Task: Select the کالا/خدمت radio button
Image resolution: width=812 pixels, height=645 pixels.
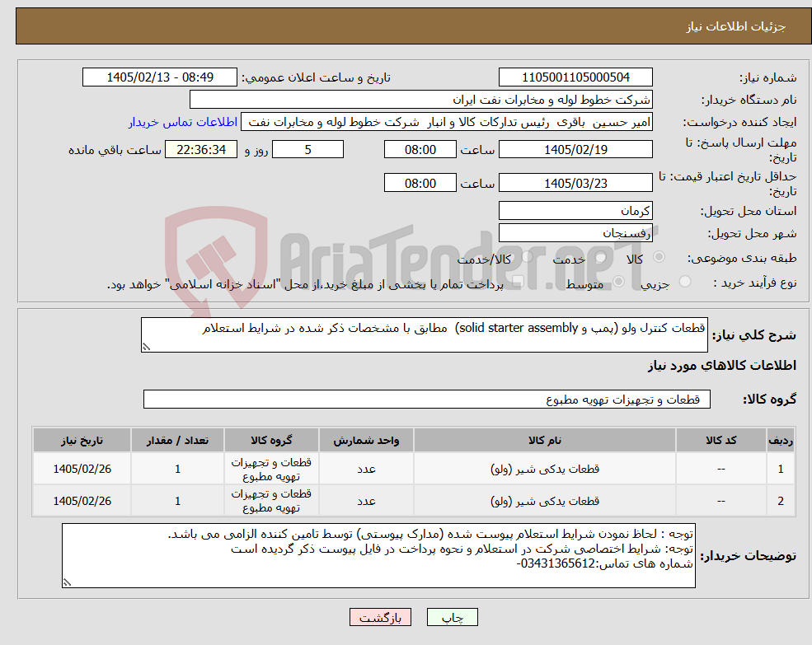Action: coord(527,257)
